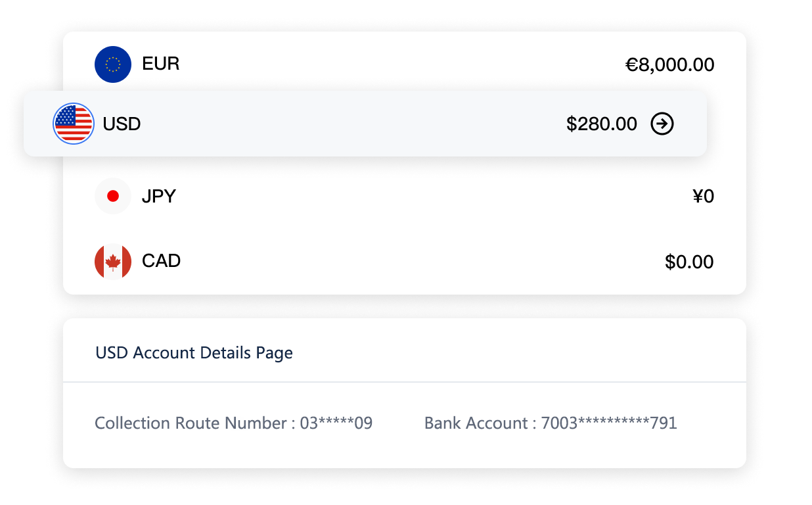The image size is (812, 505).
Task: Click the $280.00 USD balance
Action: pyautogui.click(x=601, y=124)
